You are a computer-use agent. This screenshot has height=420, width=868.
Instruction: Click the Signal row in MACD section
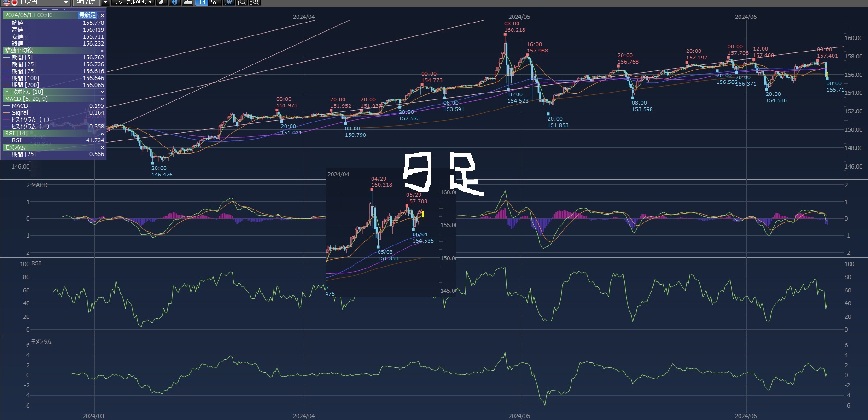(x=54, y=113)
